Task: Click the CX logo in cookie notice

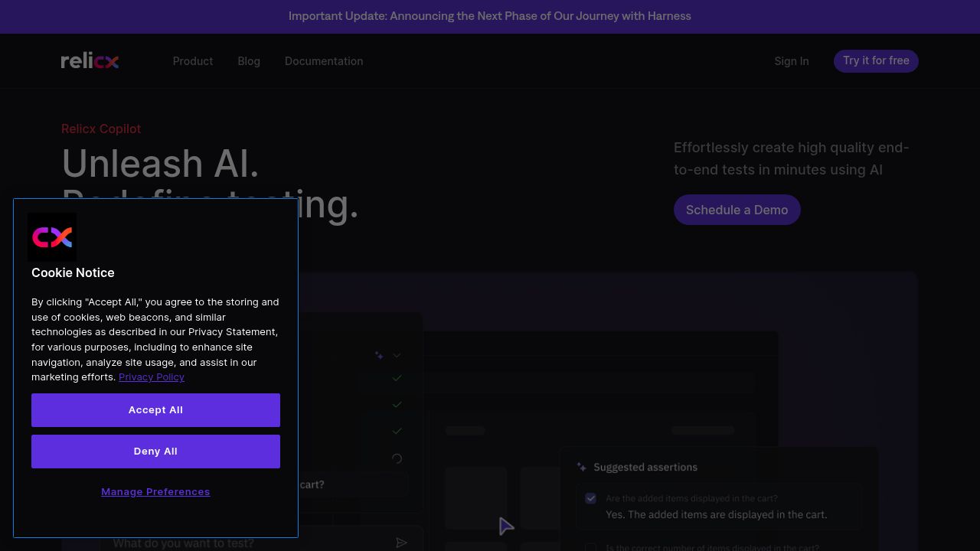Action: point(52,237)
